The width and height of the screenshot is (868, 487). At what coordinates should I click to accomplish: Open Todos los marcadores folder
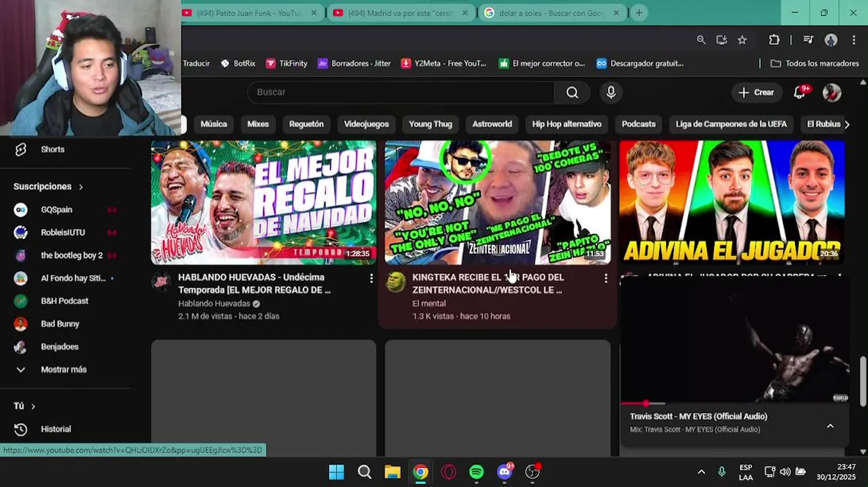pos(815,64)
